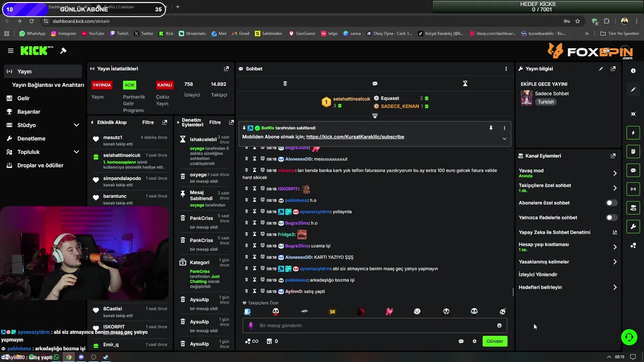Pop out the Yayın bilgisi panel
644x362 pixels.
tap(613, 69)
